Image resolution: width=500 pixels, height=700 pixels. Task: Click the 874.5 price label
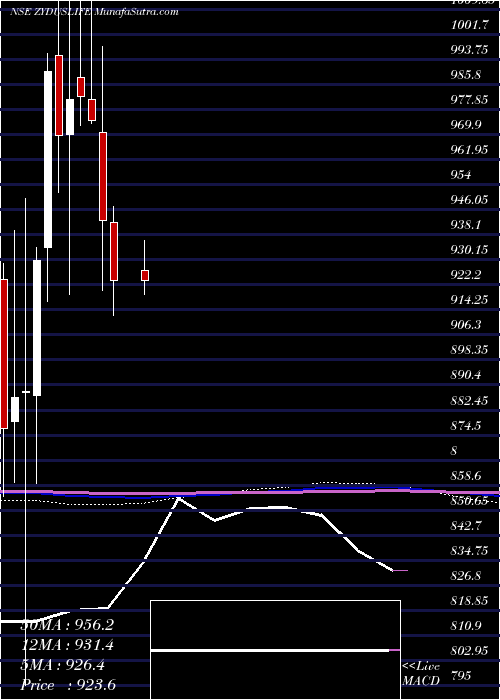click(x=466, y=425)
